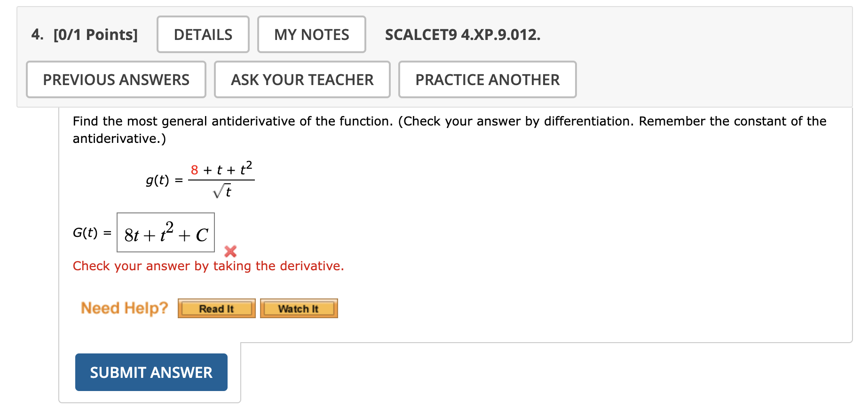Select the entered answer 8t + t² + C
This screenshot has height=415, width=868.
[x=166, y=233]
